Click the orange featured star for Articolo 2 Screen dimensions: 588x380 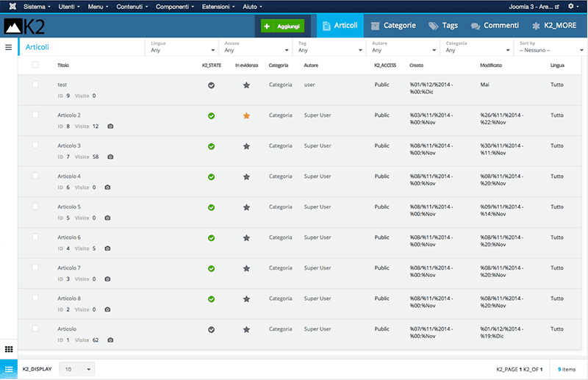pos(246,115)
